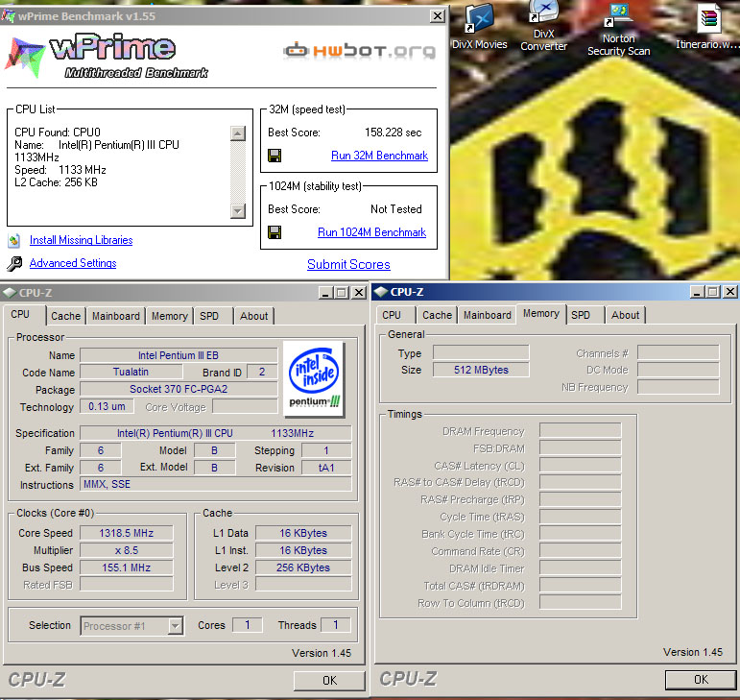The image size is (740, 700).
Task: Run the 32M Benchmark
Action: tap(379, 156)
